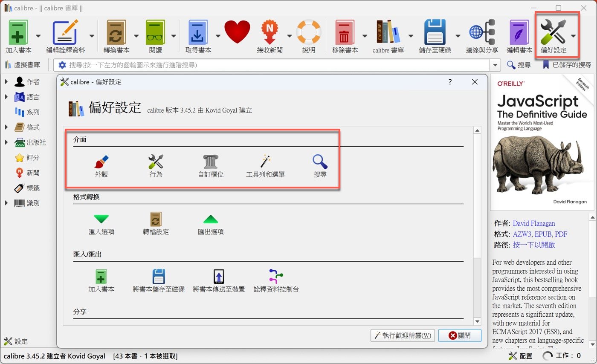Open 行為 behavior settings
The height and width of the screenshot is (364, 597).
point(156,166)
